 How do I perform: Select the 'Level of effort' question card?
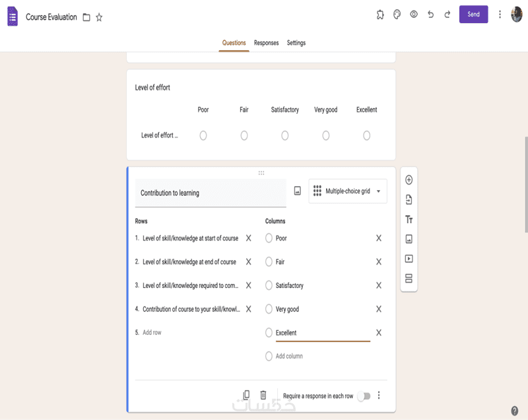click(x=261, y=114)
